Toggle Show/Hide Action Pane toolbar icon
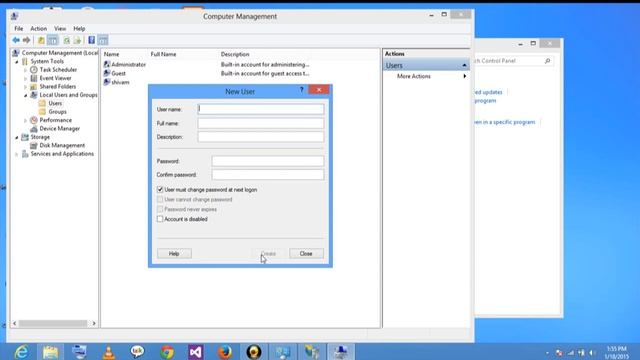640x360 pixels. (x=103, y=40)
